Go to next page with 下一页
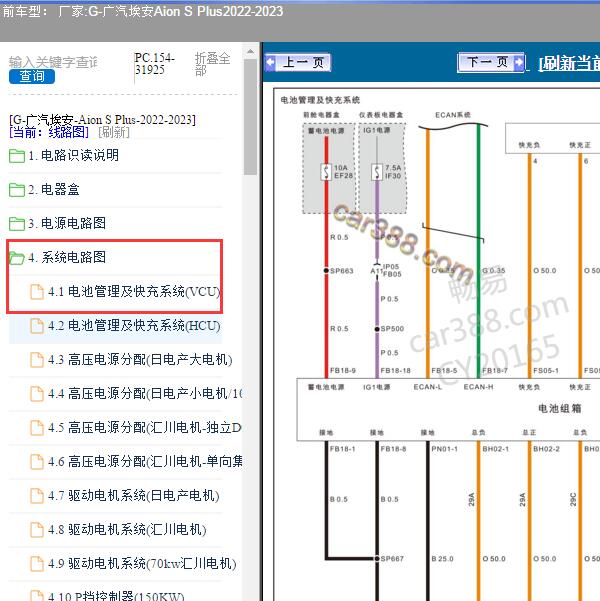The height and width of the screenshot is (601, 600). click(x=491, y=62)
